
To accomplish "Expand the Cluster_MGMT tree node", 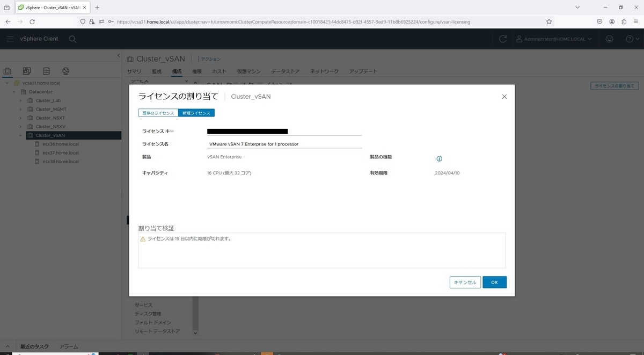I will pos(21,109).
